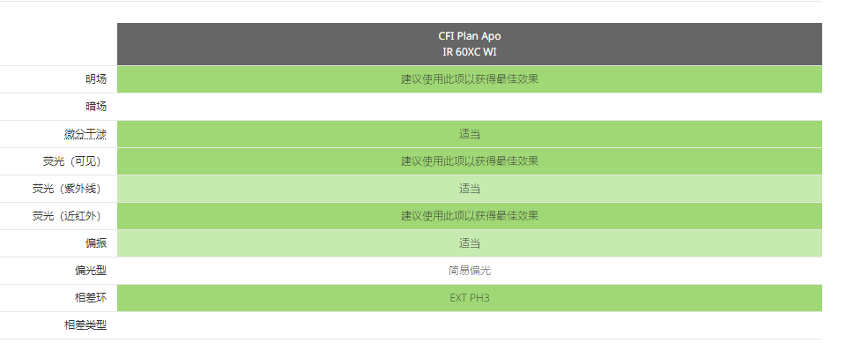Click the 适当 cell in 偏振 row

click(469, 243)
